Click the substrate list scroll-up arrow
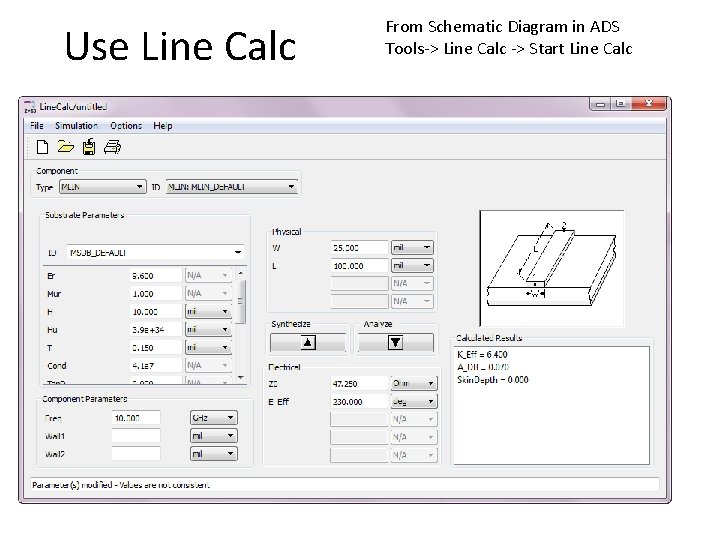 coord(241,274)
